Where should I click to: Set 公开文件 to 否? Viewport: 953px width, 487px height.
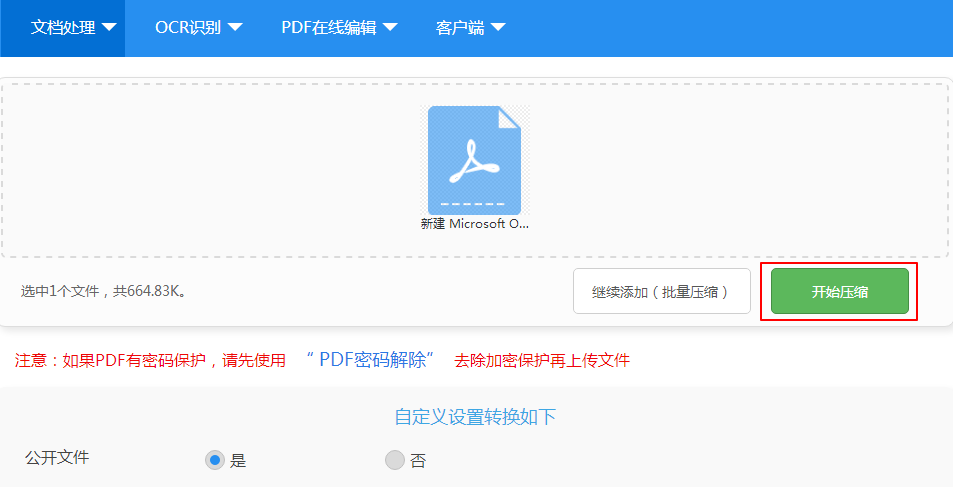pos(395,460)
